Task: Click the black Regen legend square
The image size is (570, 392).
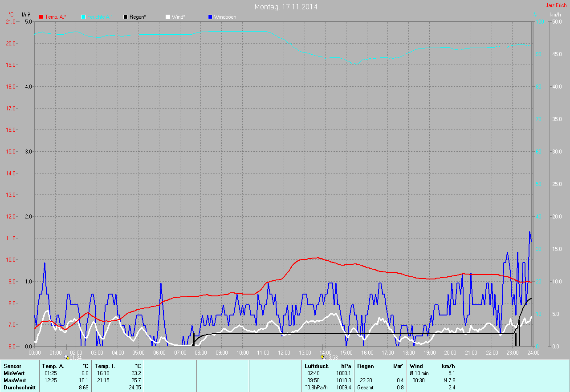Action: [126, 17]
